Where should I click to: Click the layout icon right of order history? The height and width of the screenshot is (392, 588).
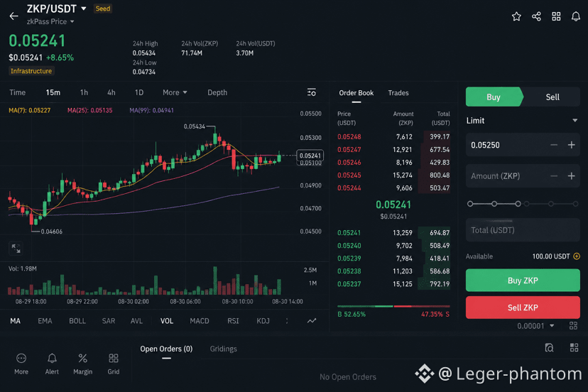tap(574, 348)
